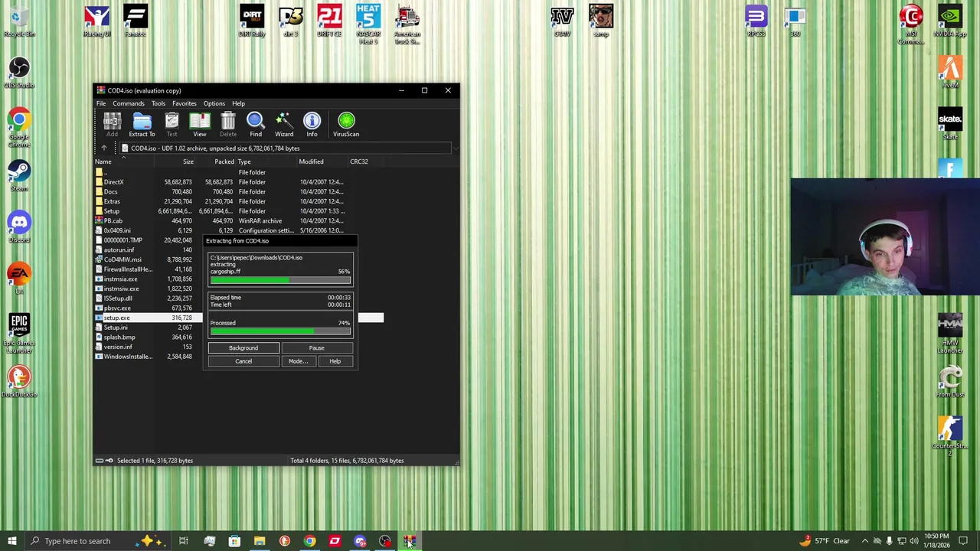Image resolution: width=980 pixels, height=551 pixels.
Task: Show hidden system tray icons
Action: point(864,541)
